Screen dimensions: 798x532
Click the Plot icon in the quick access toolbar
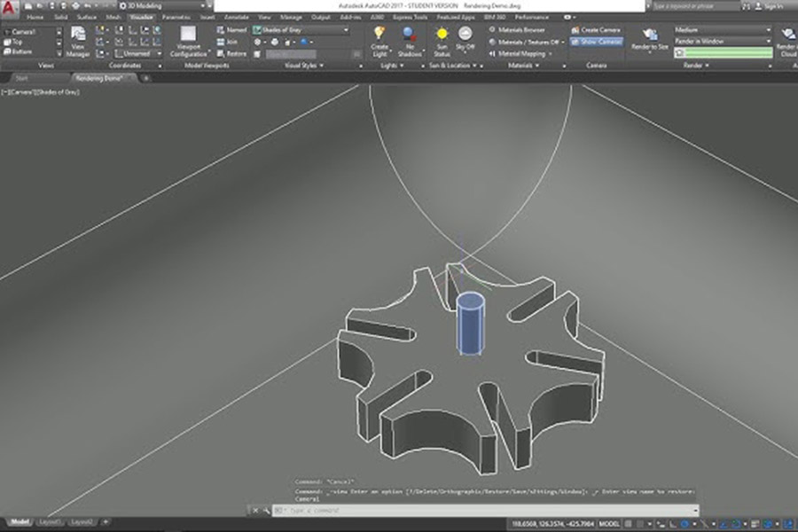click(x=75, y=6)
